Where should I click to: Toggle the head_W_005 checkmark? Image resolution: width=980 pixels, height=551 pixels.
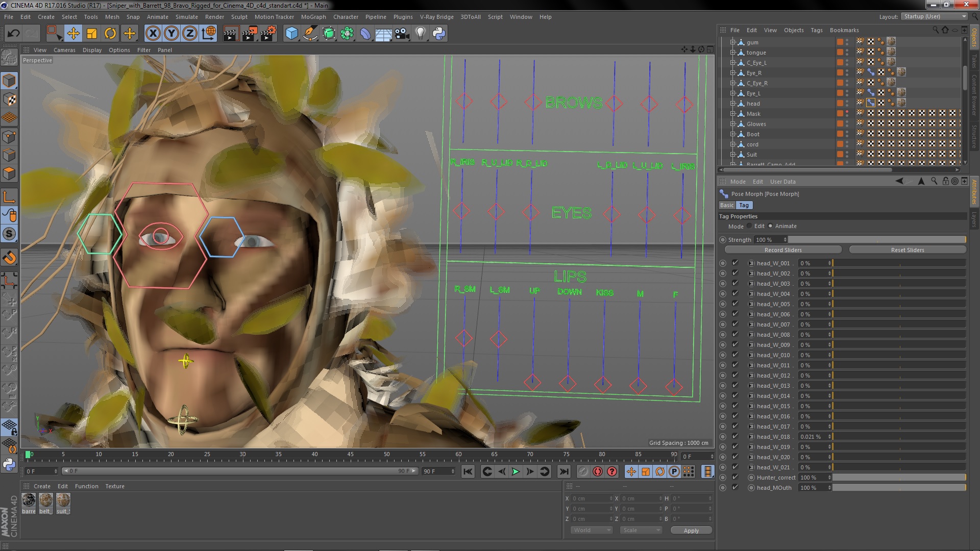tap(735, 304)
